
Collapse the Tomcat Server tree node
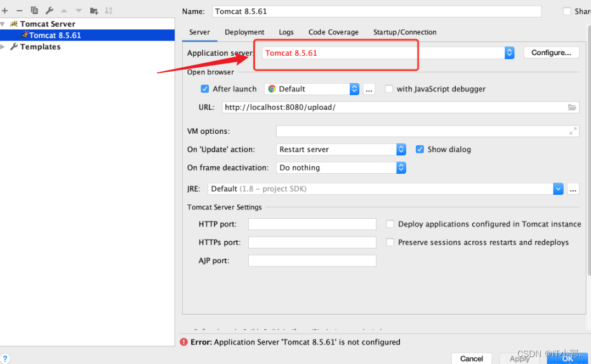pos(3,24)
